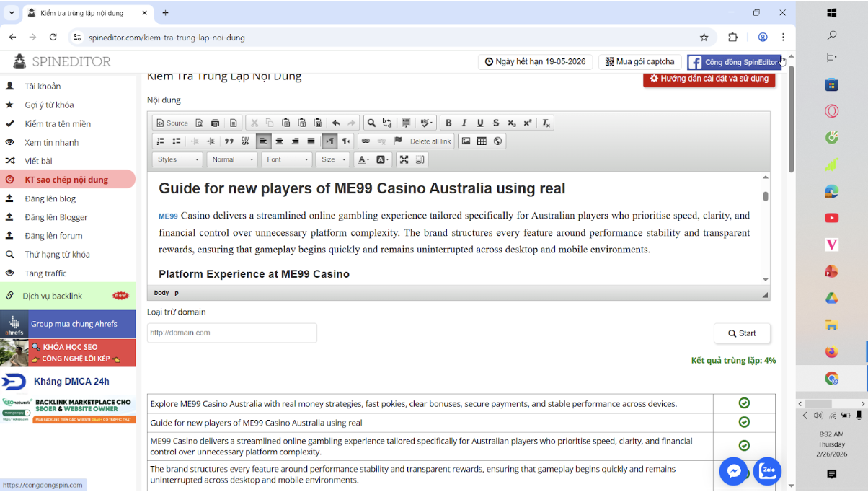The height and width of the screenshot is (492, 868).
Task: Toggle the underline formatting button
Action: tap(479, 123)
